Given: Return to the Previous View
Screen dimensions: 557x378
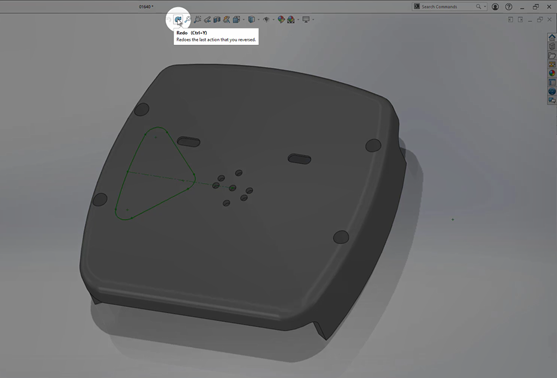Looking at the screenshot, I should point(207,20).
